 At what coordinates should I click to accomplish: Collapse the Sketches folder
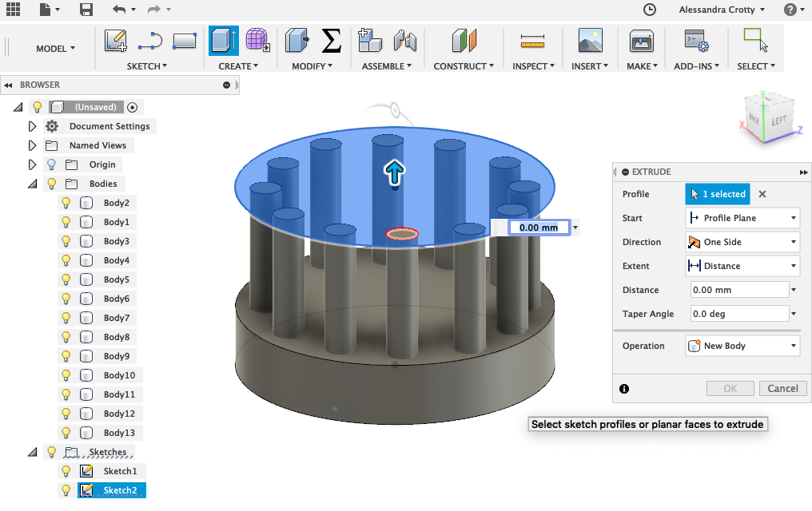(x=32, y=452)
